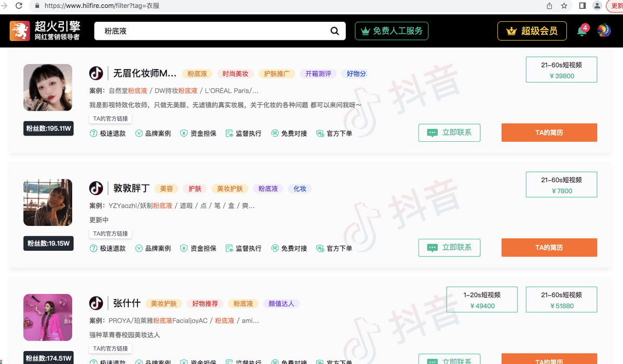Click the browser share icon
This screenshot has height=364, width=623.
coord(549,6)
